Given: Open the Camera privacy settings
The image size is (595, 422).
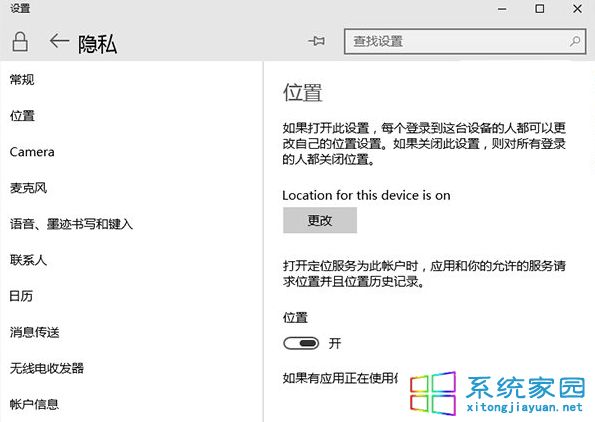Looking at the screenshot, I should point(32,152).
